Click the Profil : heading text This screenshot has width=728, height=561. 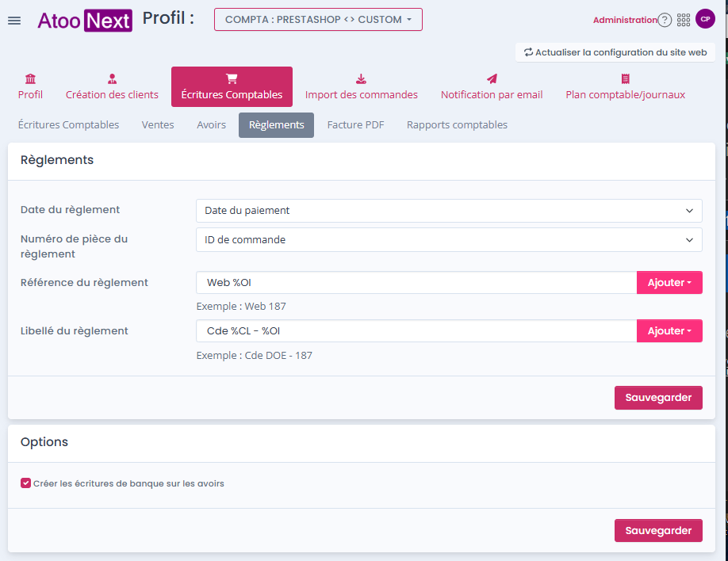[x=168, y=18]
